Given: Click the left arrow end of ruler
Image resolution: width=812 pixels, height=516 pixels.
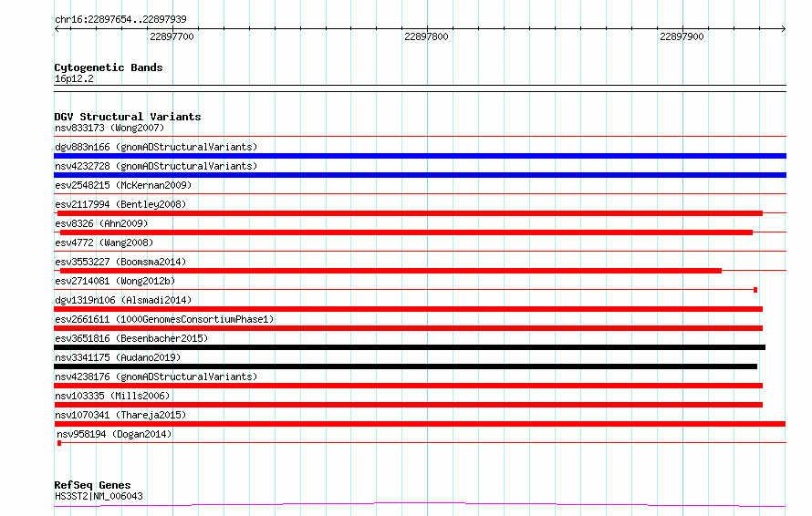Looking at the screenshot, I should [57, 29].
